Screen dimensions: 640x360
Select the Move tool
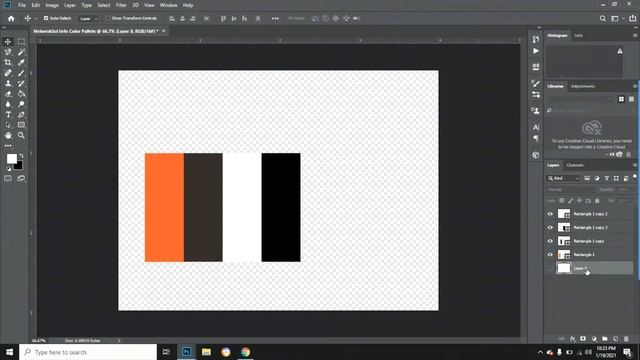pos(8,42)
